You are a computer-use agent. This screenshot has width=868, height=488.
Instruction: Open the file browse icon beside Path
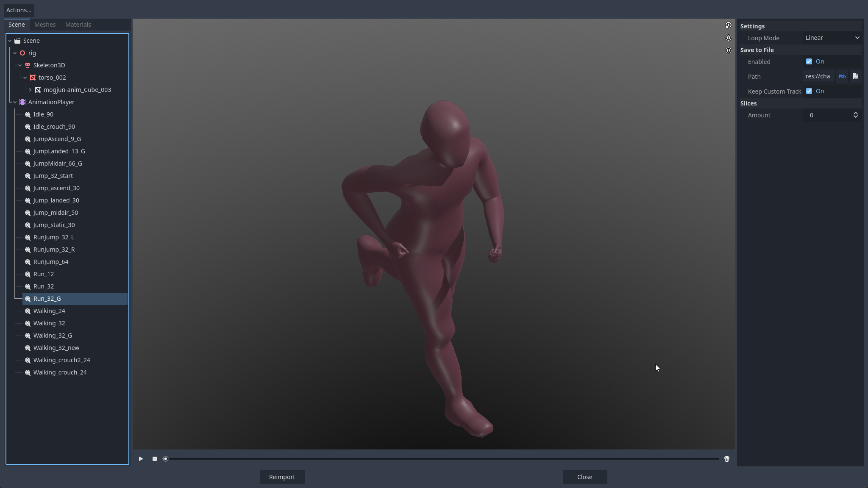click(x=855, y=77)
